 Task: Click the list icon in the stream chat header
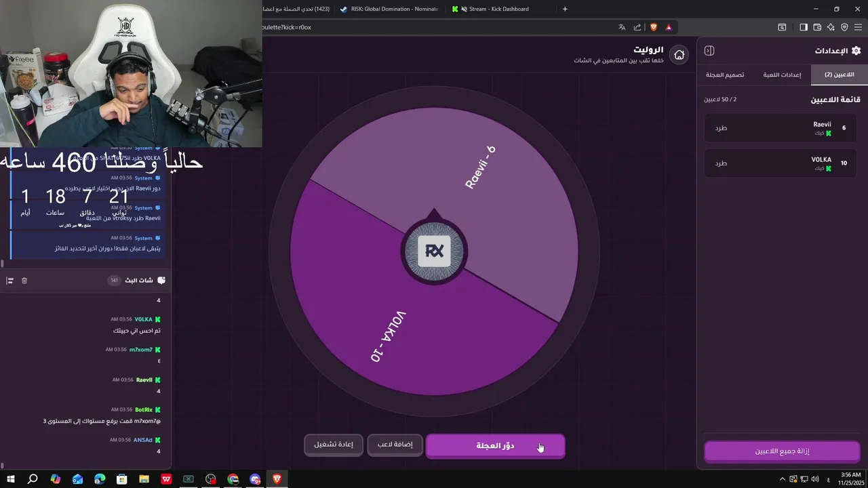click(x=9, y=281)
